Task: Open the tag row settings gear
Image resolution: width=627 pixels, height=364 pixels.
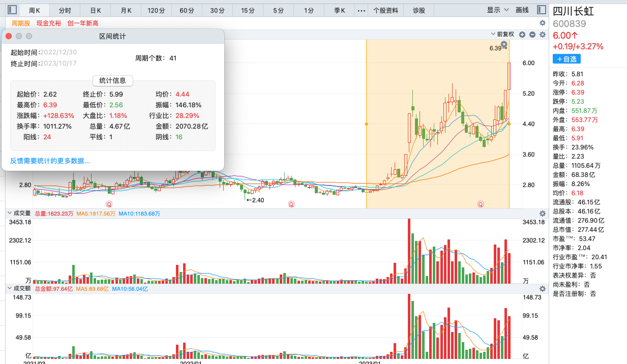Action: tap(543, 23)
